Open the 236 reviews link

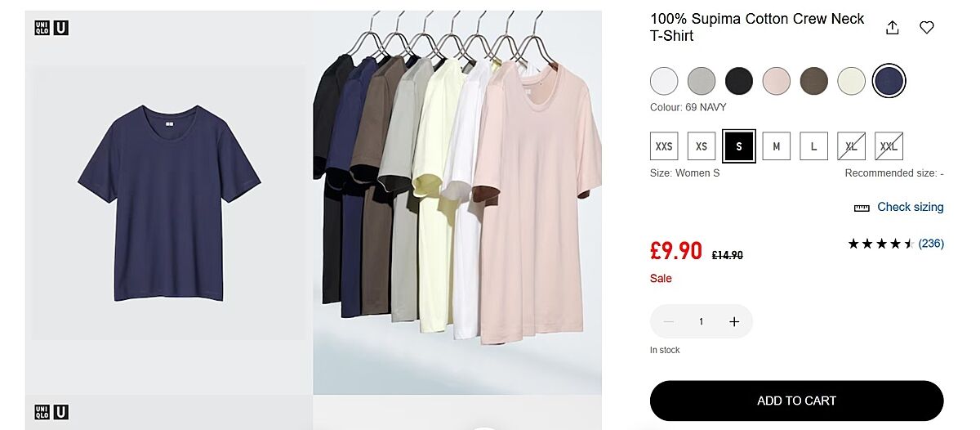point(931,244)
